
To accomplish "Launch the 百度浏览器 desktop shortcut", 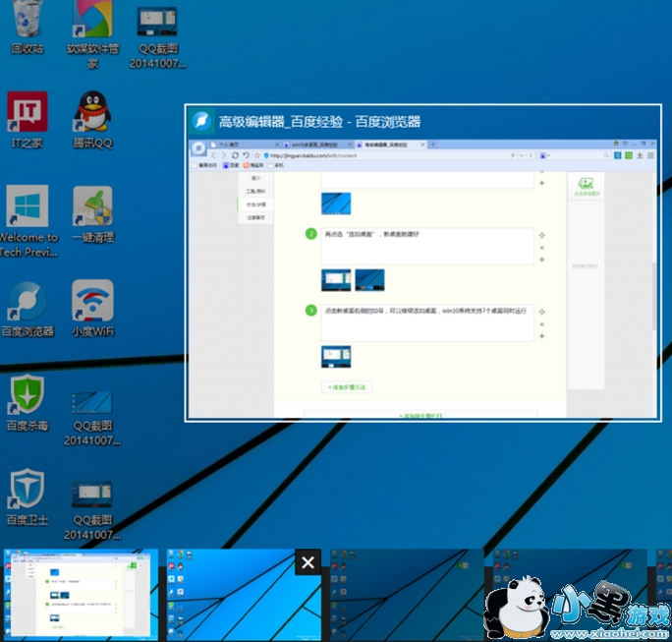I will tap(28, 301).
